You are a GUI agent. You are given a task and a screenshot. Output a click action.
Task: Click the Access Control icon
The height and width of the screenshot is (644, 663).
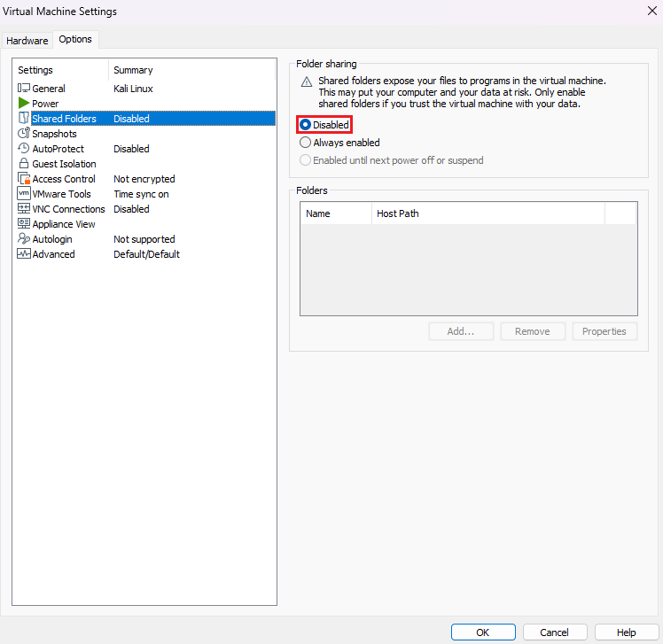point(24,179)
